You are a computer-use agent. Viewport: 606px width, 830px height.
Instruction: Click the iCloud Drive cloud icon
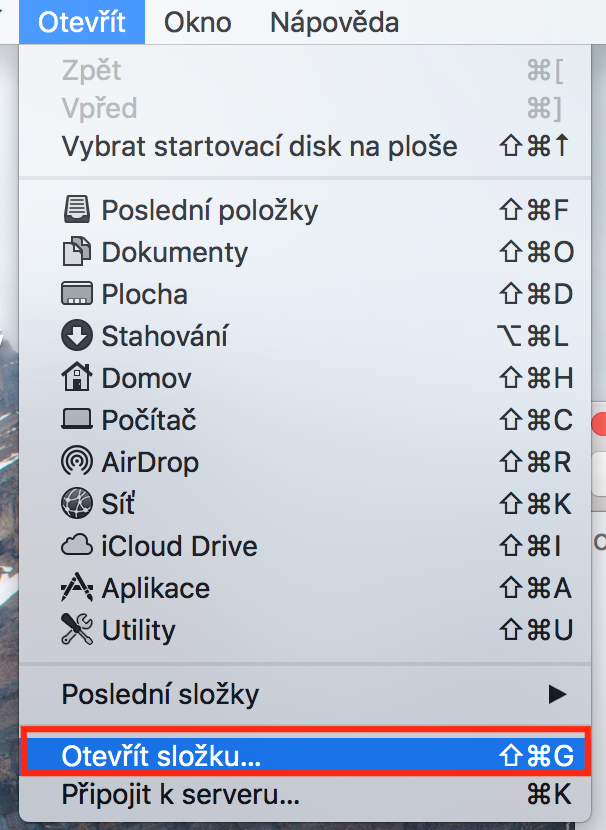tap(77, 546)
